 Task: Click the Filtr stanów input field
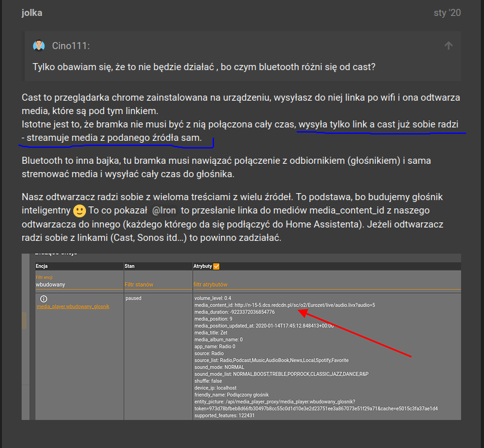click(158, 285)
